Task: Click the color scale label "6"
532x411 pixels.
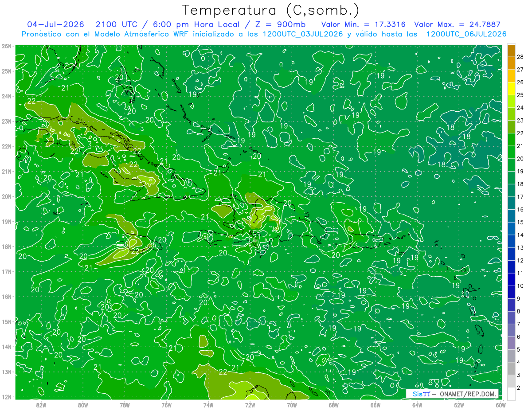Action: tap(519, 337)
